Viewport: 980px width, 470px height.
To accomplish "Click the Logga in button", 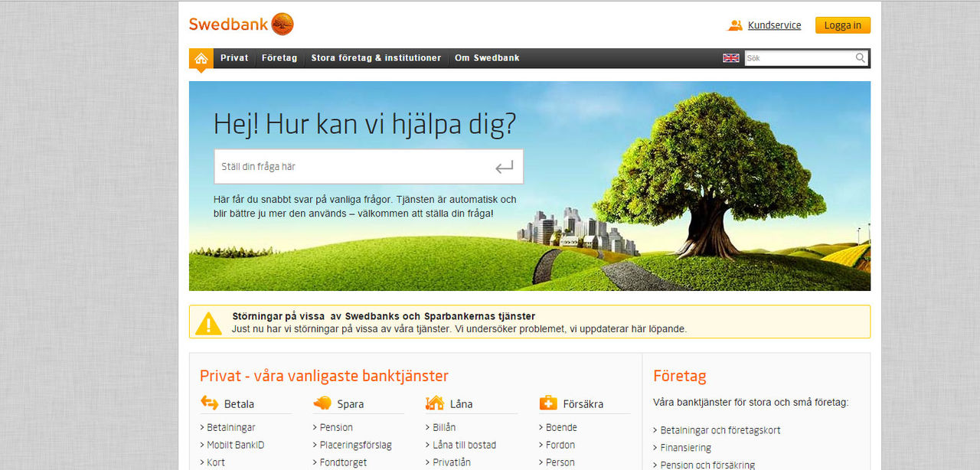I will tap(843, 25).
